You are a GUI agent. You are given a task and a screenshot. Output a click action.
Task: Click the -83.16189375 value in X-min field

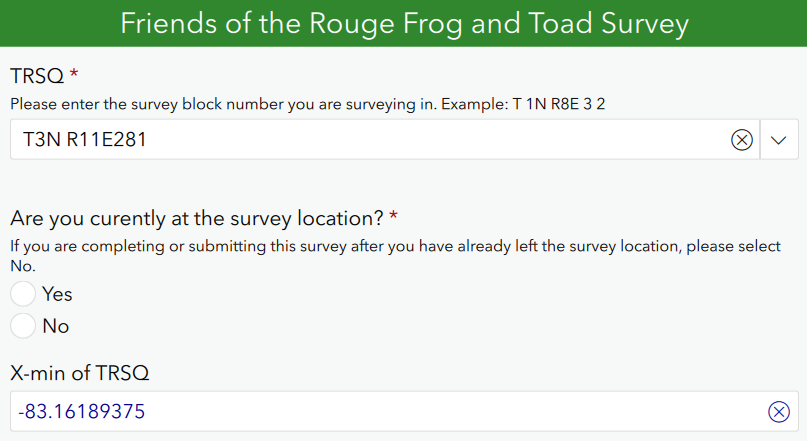point(90,411)
